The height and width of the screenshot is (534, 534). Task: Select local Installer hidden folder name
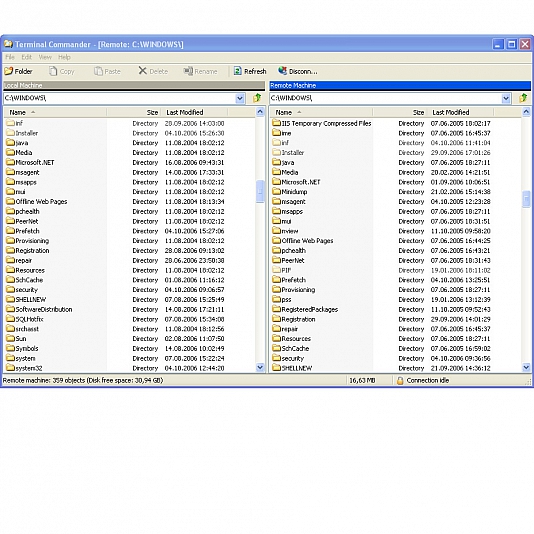coord(27,133)
